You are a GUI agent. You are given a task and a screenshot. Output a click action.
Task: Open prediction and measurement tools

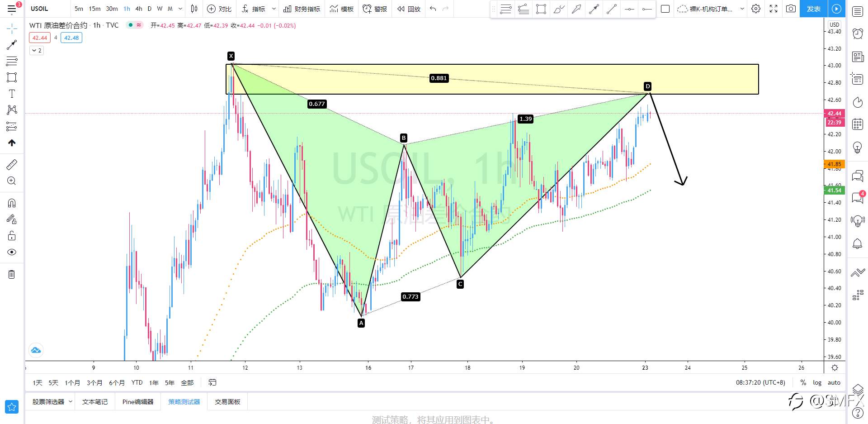[12, 126]
